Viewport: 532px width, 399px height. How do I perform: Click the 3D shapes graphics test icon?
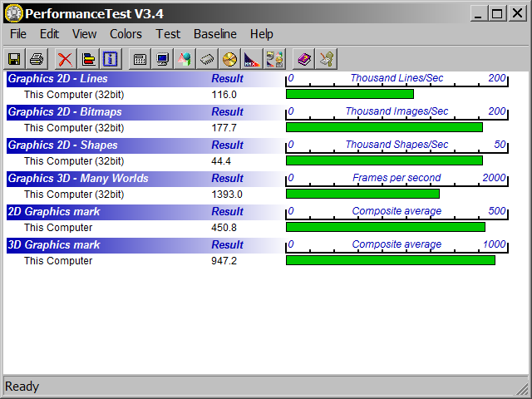(185, 59)
